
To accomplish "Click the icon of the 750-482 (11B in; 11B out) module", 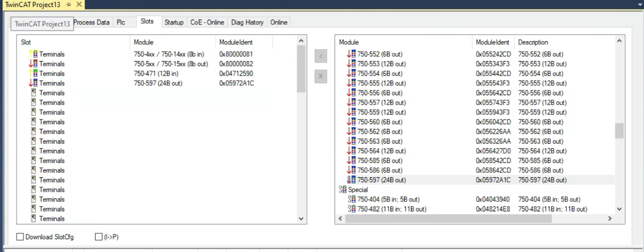I will pos(352,209).
